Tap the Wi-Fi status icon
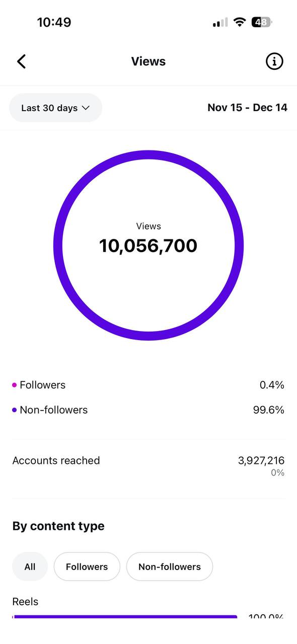297x644 pixels. 240,22
